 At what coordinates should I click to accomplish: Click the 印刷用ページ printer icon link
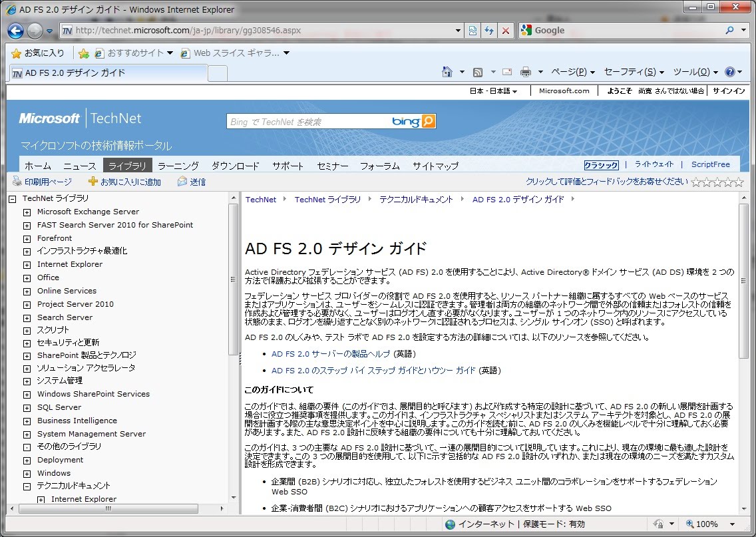(42, 182)
